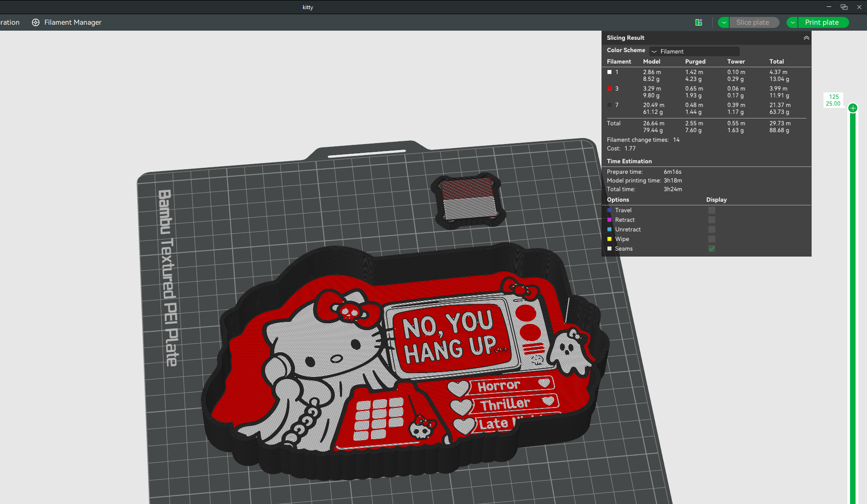This screenshot has height=504, width=867.
Task: Enable the Wipe display checkbox
Action: (712, 239)
